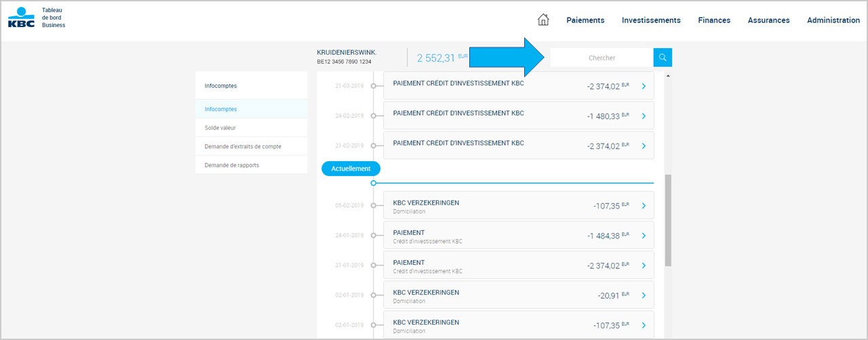The height and width of the screenshot is (340, 868).
Task: Click the 05-02-2019 timeline marker
Action: click(x=373, y=205)
